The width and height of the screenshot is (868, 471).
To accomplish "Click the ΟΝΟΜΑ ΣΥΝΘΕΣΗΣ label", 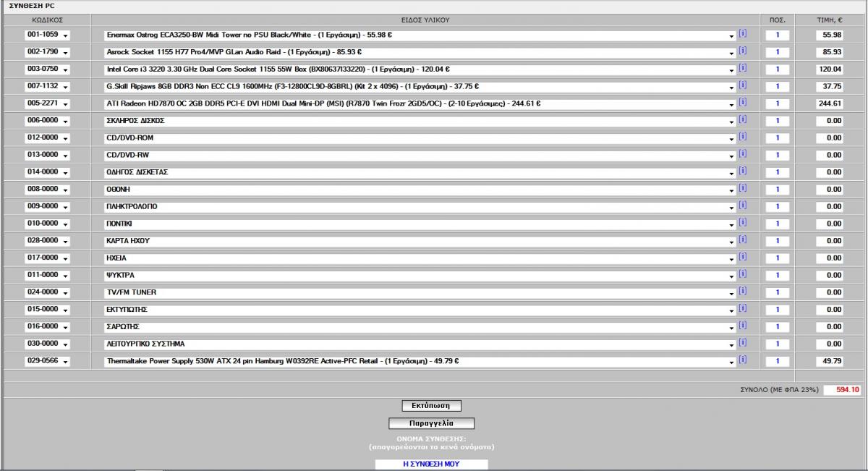I will click(431, 439).
